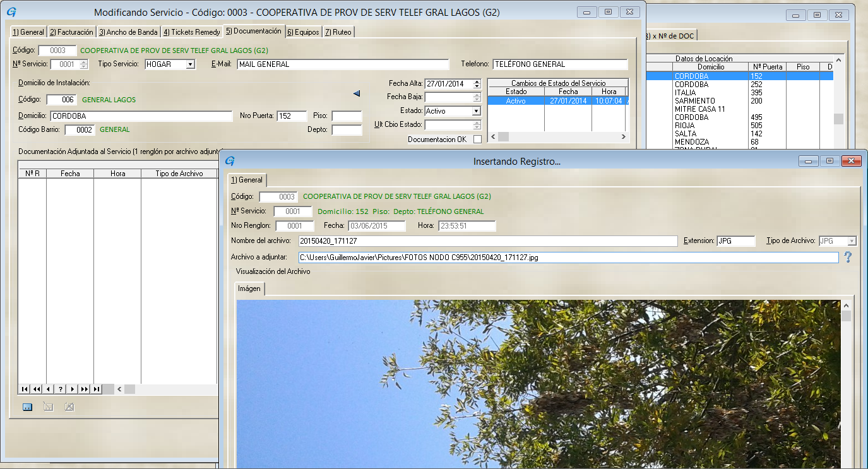Click the Domicilio field CORDOBA

coord(141,116)
